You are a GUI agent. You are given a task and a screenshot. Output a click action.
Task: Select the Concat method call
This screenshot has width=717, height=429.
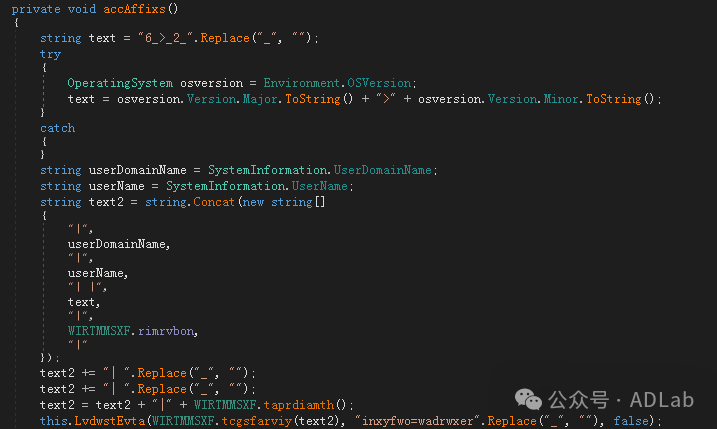(214, 202)
